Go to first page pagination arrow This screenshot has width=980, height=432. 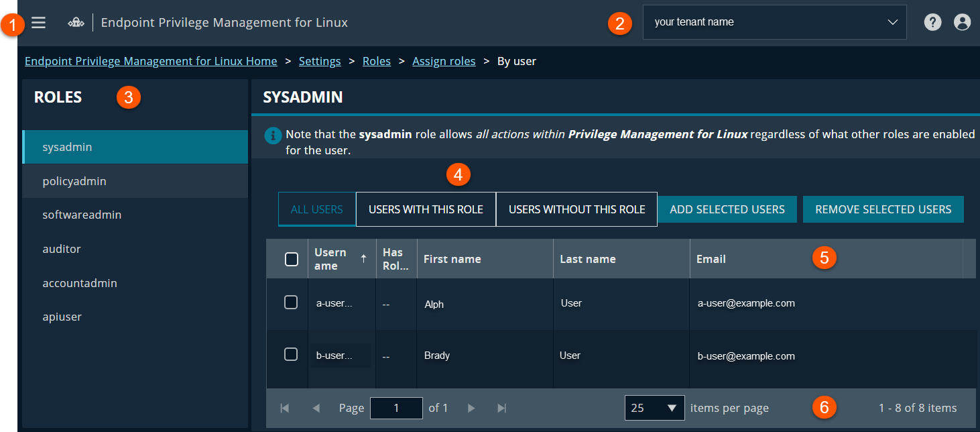pos(284,408)
